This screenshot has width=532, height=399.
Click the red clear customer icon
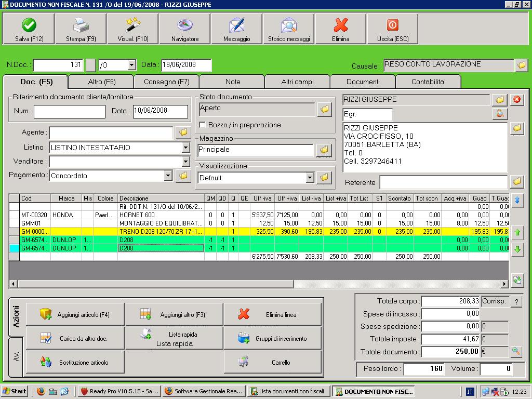point(517,100)
